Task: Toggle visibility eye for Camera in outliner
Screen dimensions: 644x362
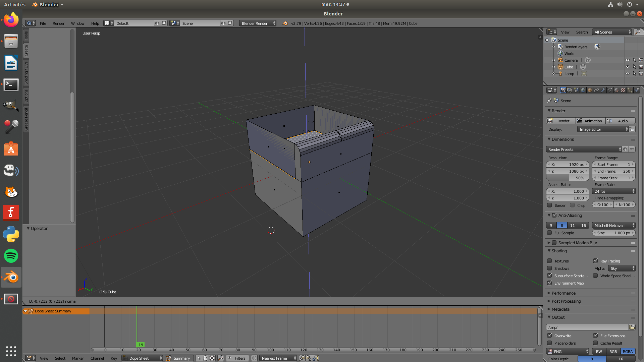Action: tap(628, 60)
